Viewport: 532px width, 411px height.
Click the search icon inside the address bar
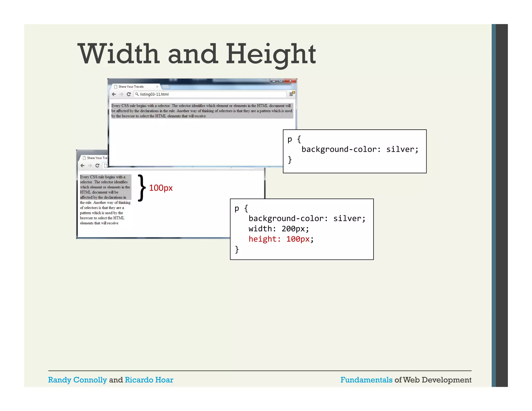pyautogui.click(x=137, y=94)
